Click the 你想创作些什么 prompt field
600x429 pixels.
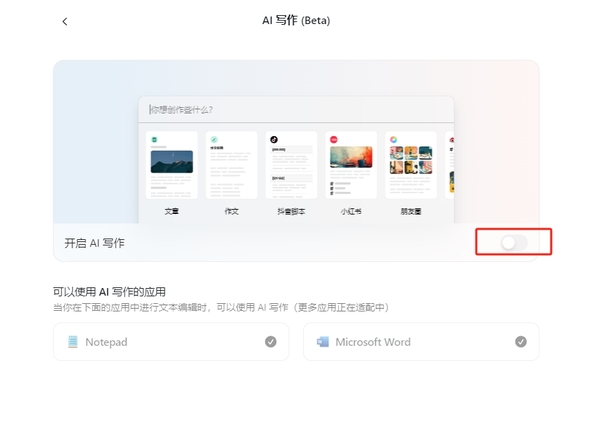296,110
